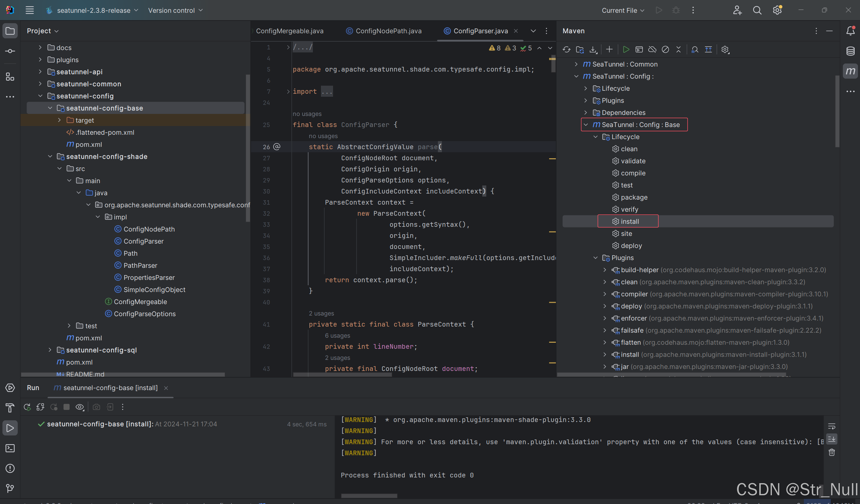Toggle Skip Tests mode in Maven
Screen dimensions: 860x504
[x=665, y=49]
